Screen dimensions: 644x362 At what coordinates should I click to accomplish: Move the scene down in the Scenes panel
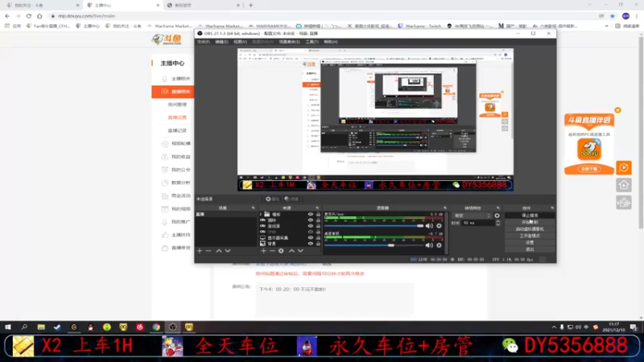coord(228,251)
